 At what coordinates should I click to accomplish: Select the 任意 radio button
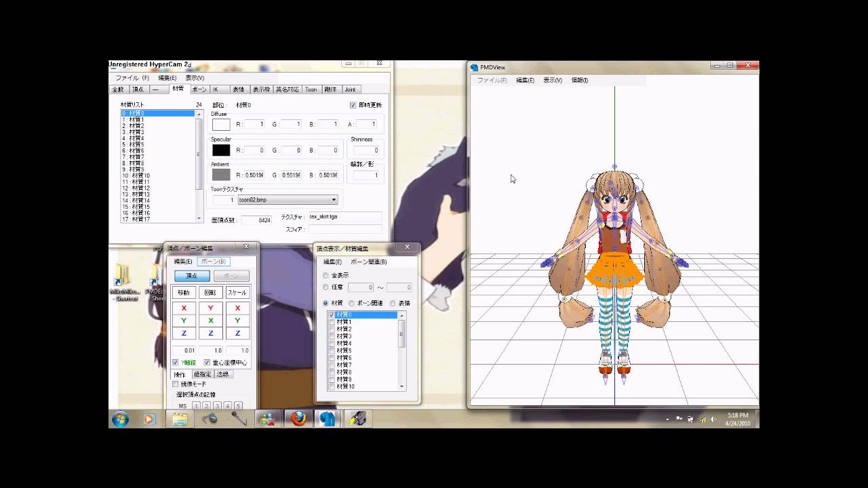(325, 287)
